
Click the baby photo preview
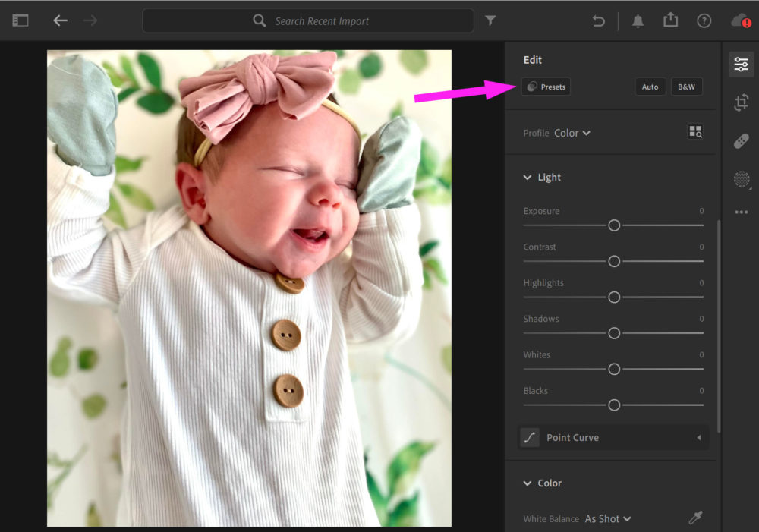point(249,288)
